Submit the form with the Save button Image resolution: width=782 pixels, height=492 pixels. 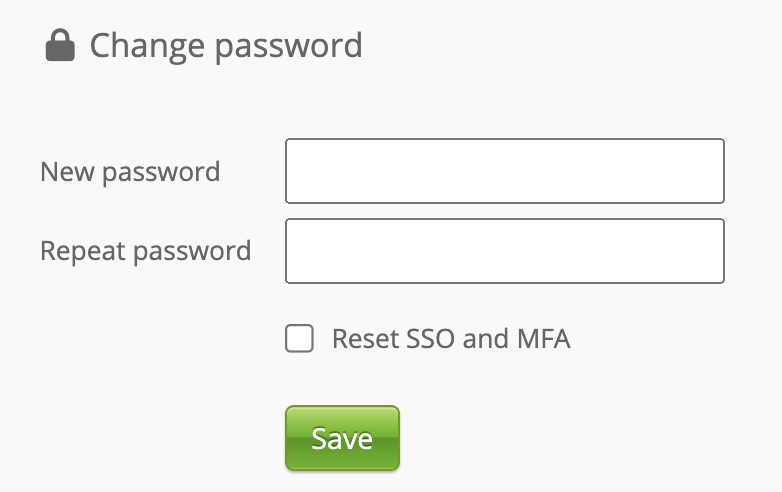pos(342,438)
